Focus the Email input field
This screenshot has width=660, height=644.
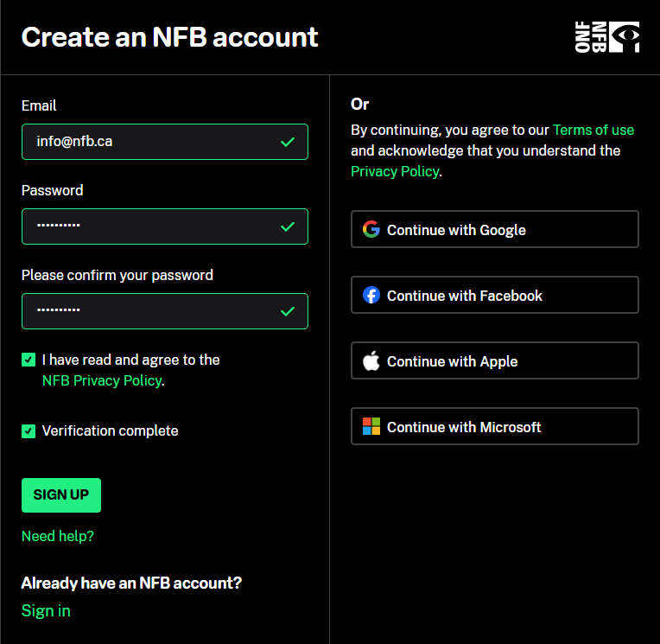(x=147, y=142)
